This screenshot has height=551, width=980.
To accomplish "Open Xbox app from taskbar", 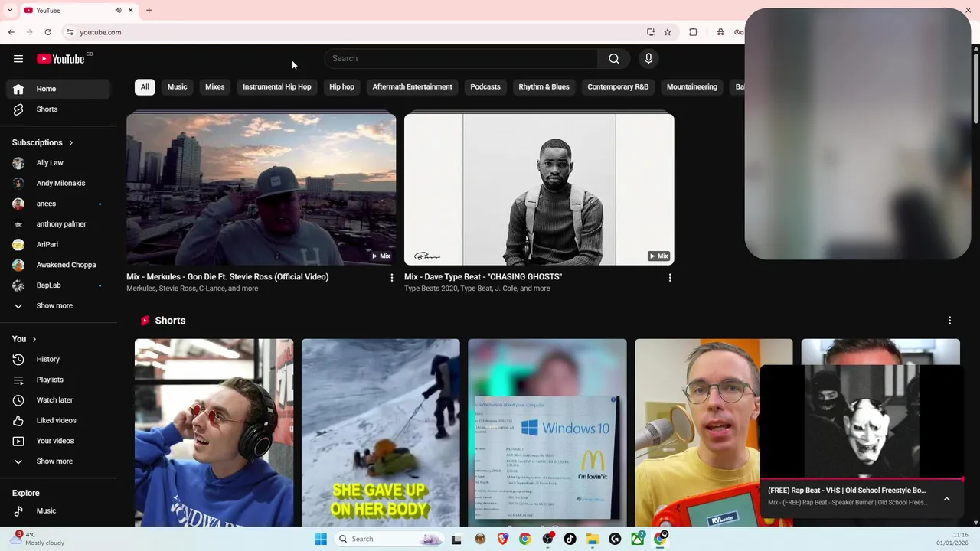I will [x=637, y=539].
